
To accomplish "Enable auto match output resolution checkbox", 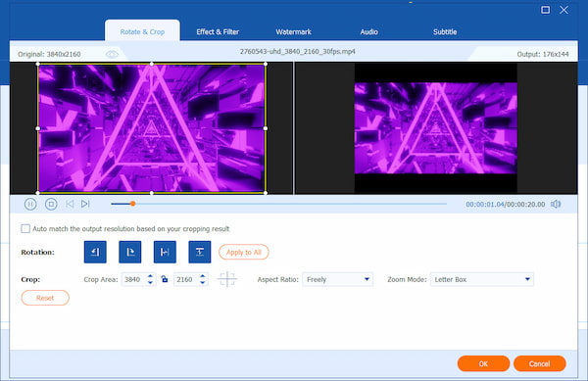I will tap(25, 228).
